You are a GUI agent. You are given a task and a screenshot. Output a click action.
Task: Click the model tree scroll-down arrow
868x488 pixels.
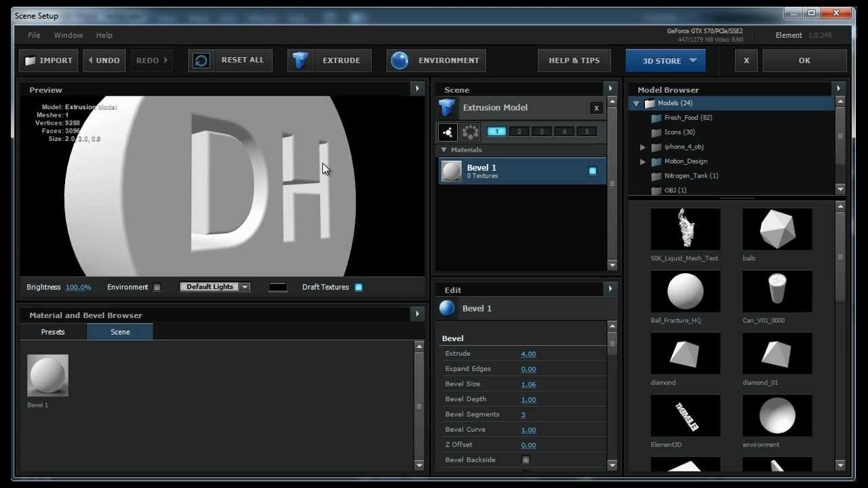point(840,189)
